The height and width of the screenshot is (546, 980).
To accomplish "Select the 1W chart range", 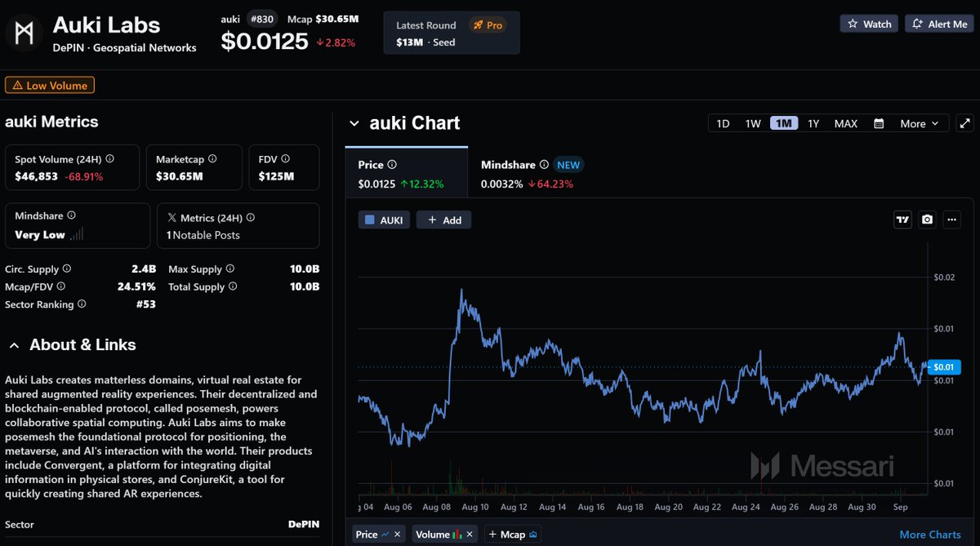I will 753,123.
